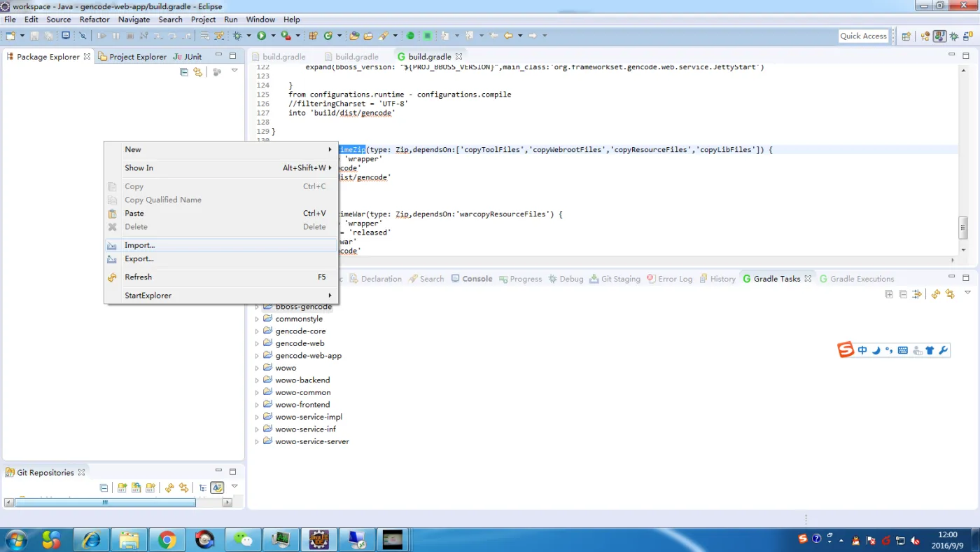Click Refresh Tasks icon in Gradle Tasks view
Viewport: 980px width, 552px height.
[936, 294]
